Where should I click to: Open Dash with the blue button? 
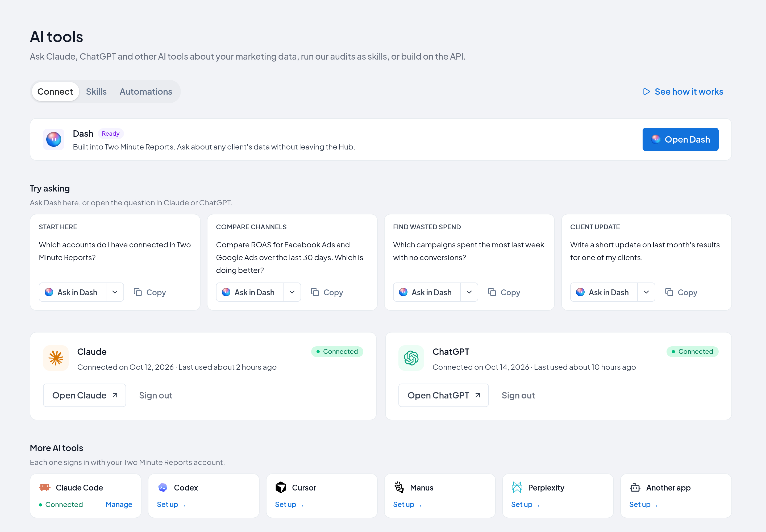(680, 139)
